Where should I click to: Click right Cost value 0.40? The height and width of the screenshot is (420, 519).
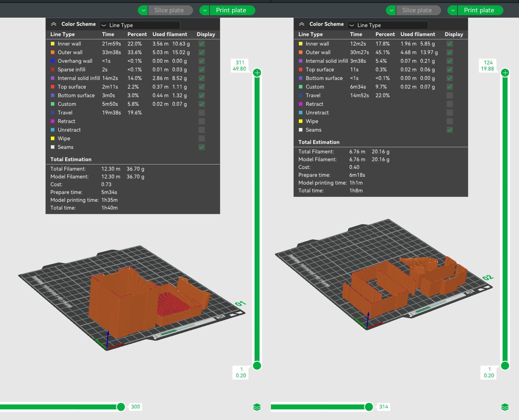click(x=354, y=167)
